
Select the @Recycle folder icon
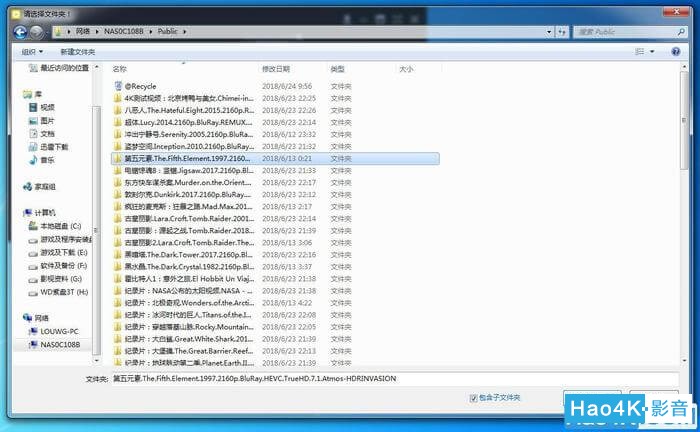point(118,86)
